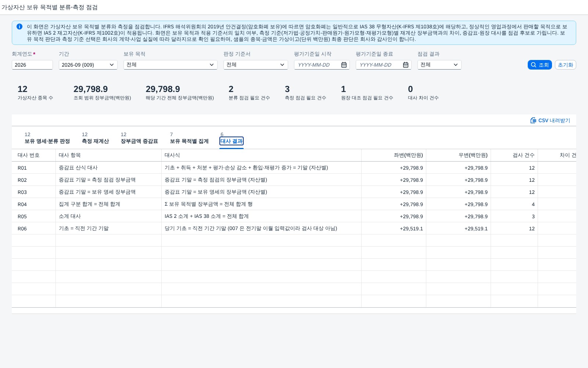Open calendar picker for 평가기준일 종료
Viewport: 588px width, 368px height.
click(406, 65)
